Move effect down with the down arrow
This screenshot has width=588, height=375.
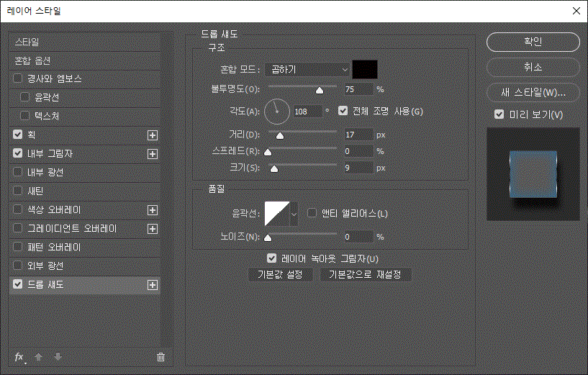pos(58,356)
